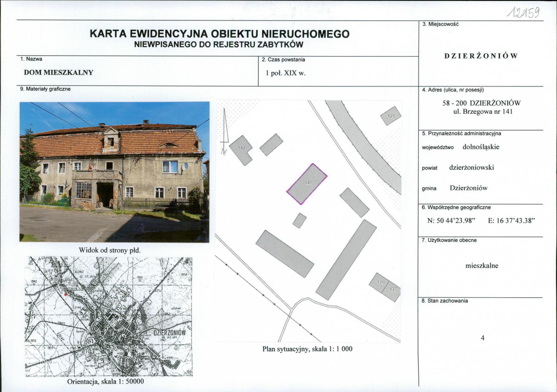Click the caption 'Widok od strony płd.'
Viewport: 557px width, 392px height.
[110, 250]
